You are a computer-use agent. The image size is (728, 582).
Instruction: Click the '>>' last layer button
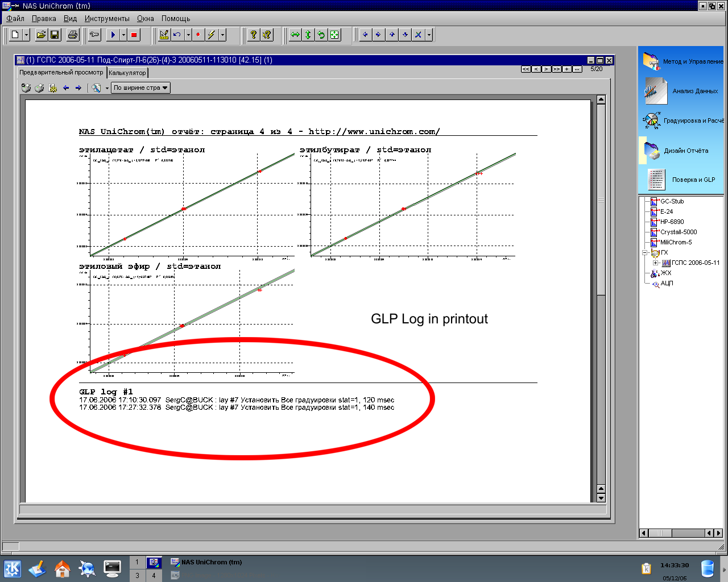(557, 69)
